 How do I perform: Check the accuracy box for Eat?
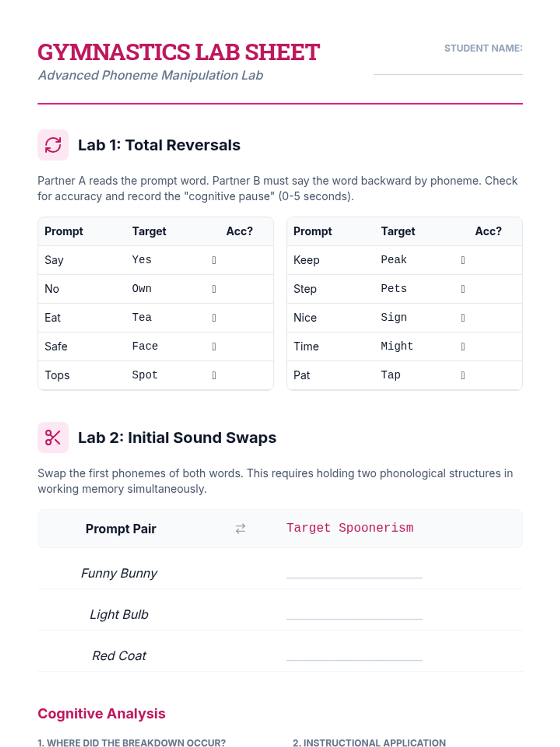click(214, 318)
